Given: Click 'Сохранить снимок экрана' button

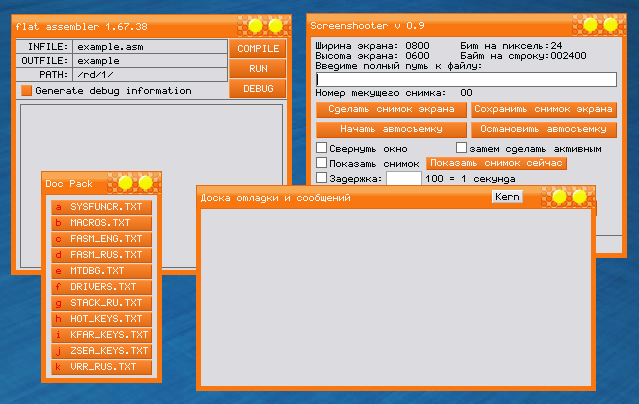Looking at the screenshot, I should [544, 109].
